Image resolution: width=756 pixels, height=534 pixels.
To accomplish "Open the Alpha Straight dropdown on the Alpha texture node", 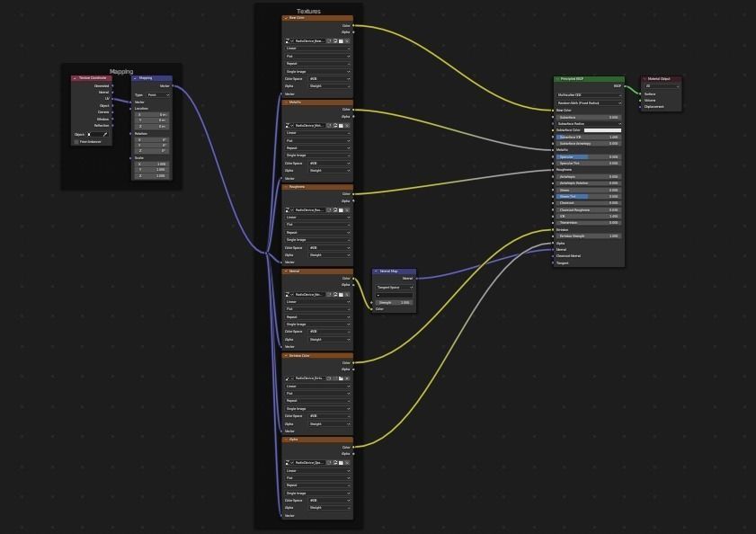I will click(329, 508).
